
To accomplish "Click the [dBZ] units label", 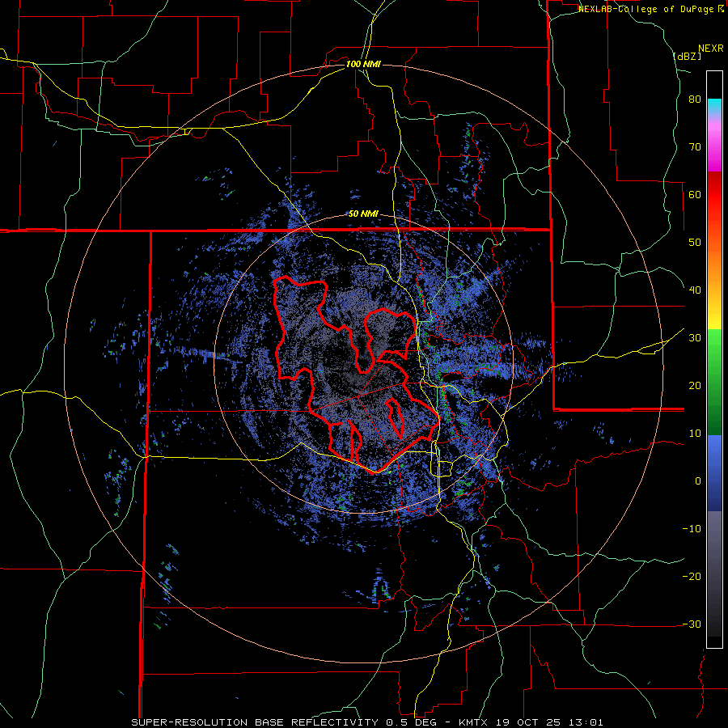I will (x=687, y=56).
